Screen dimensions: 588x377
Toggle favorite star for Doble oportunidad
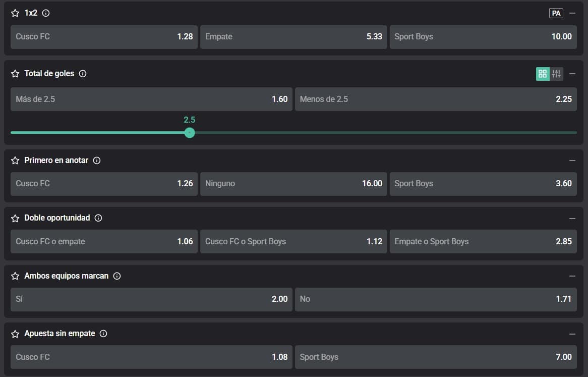click(x=15, y=219)
